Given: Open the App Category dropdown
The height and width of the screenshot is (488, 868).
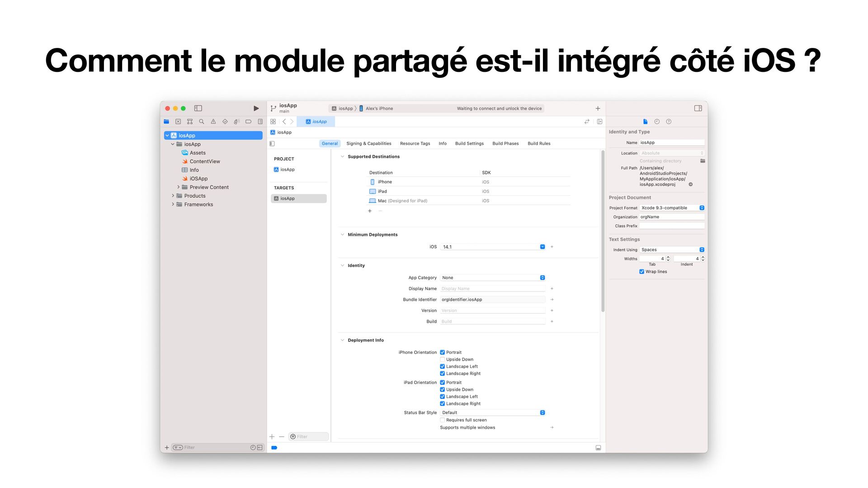Looking at the screenshot, I should point(493,278).
